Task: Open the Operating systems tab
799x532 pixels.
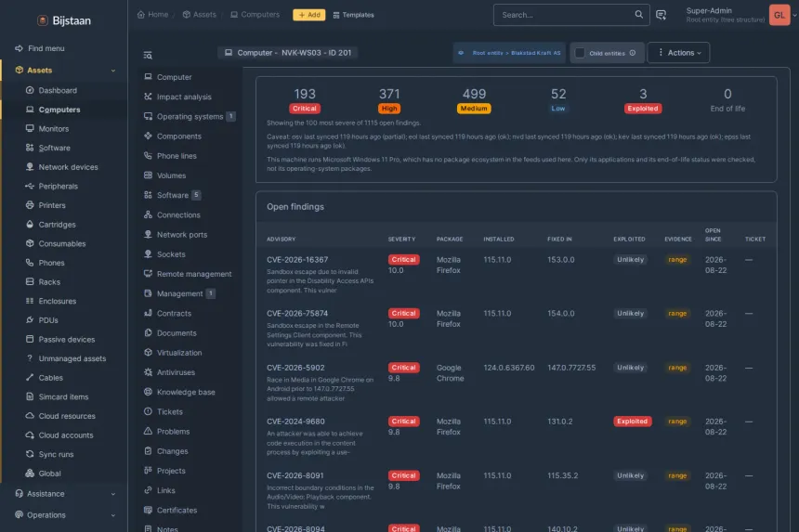Action: [x=189, y=116]
